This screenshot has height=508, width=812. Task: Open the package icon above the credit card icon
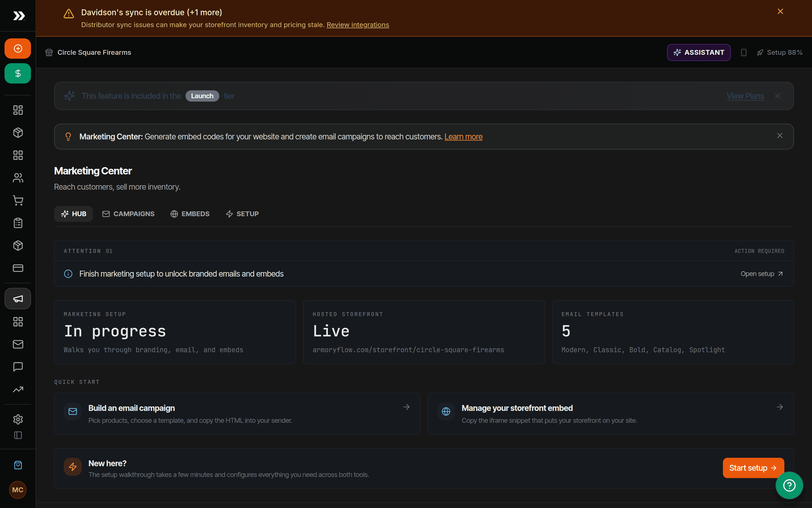[x=18, y=245]
